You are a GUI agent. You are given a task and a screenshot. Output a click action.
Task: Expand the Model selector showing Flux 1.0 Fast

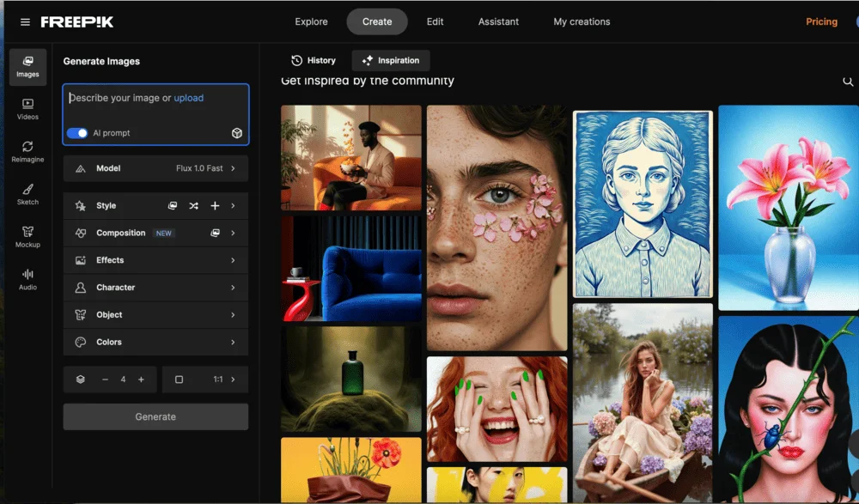pos(155,168)
